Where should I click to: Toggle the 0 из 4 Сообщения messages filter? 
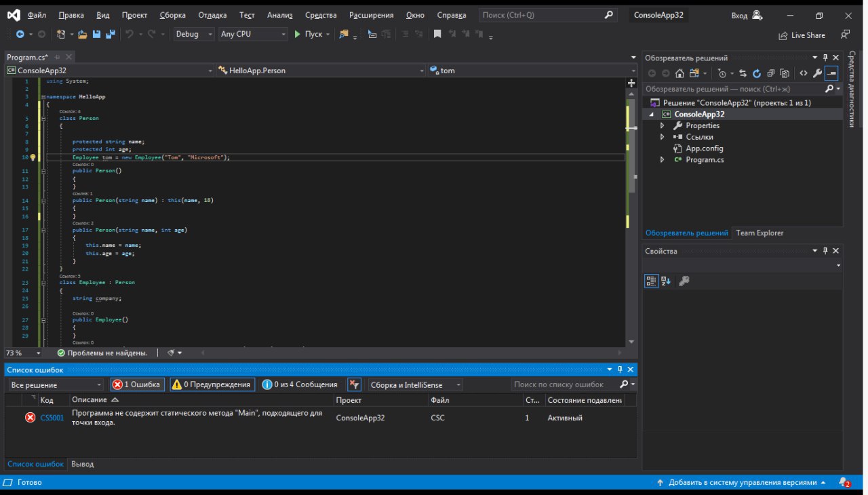tap(300, 384)
